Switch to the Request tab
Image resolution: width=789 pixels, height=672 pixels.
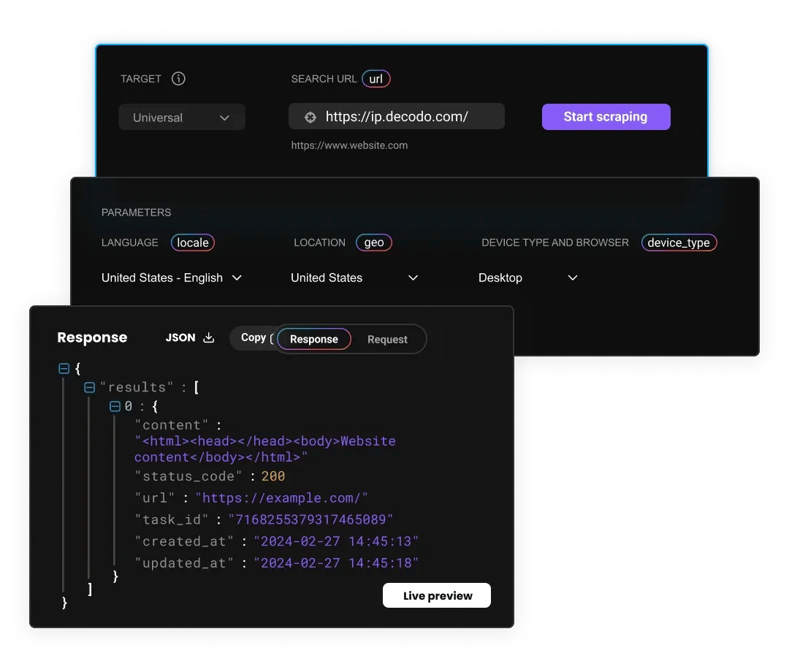(387, 339)
